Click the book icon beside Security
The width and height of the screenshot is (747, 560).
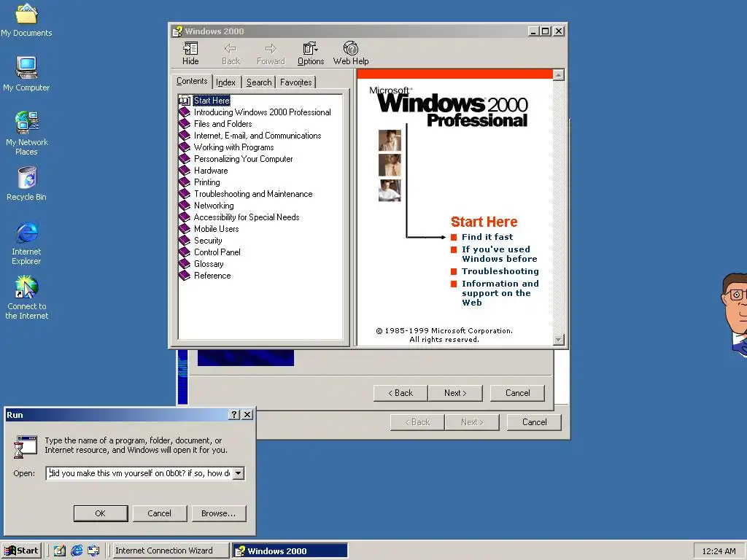pyautogui.click(x=185, y=241)
